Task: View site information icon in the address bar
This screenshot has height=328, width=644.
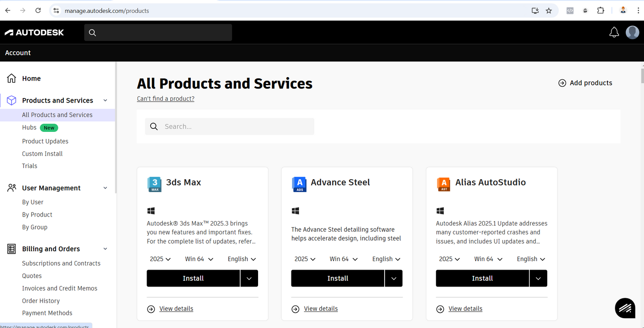Action: pyautogui.click(x=56, y=10)
